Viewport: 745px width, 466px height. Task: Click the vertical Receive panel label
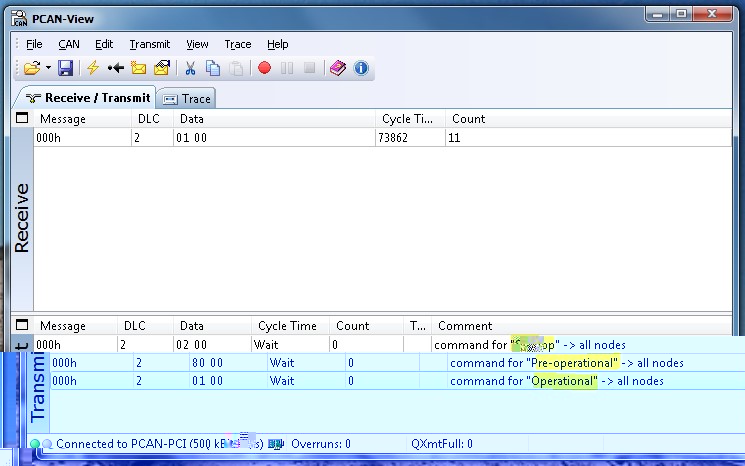tap(22, 218)
